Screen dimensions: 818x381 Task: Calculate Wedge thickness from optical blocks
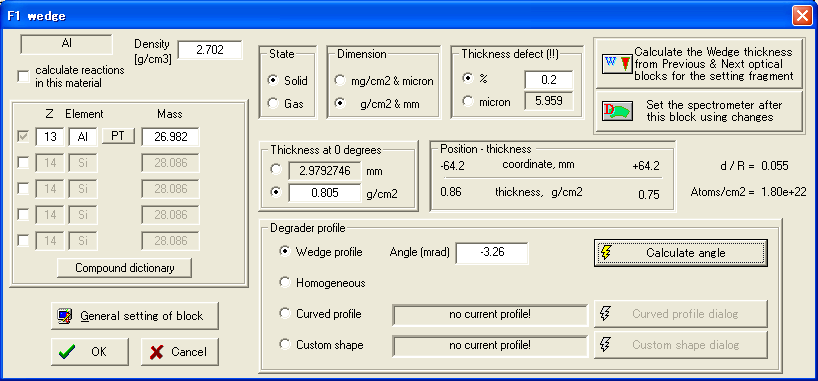699,64
